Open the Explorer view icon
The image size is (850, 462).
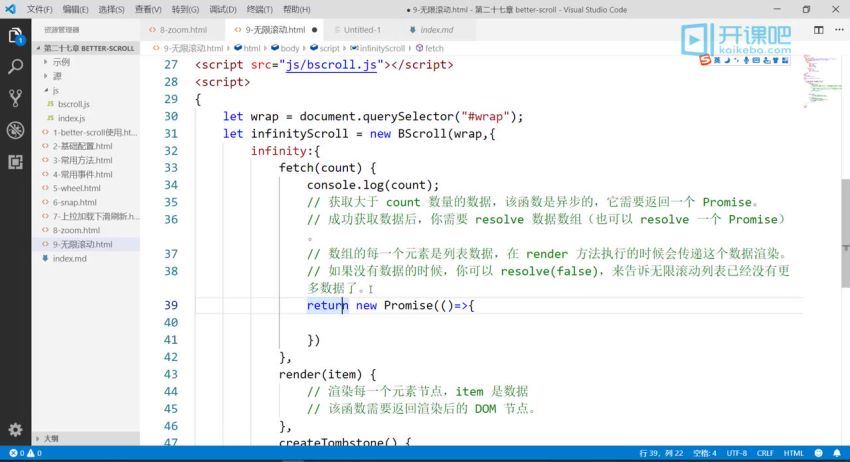pos(16,37)
